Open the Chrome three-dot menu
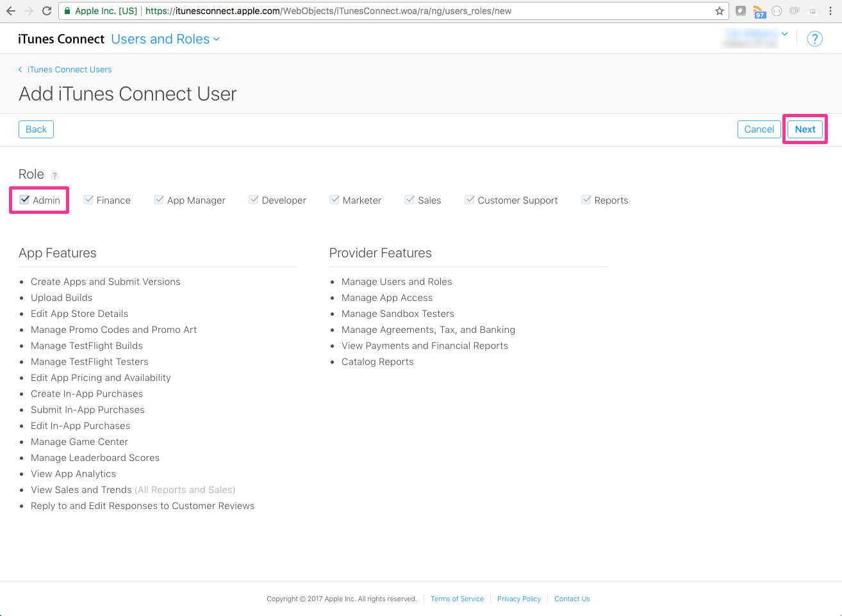Image resolution: width=842 pixels, height=616 pixels. (830, 11)
